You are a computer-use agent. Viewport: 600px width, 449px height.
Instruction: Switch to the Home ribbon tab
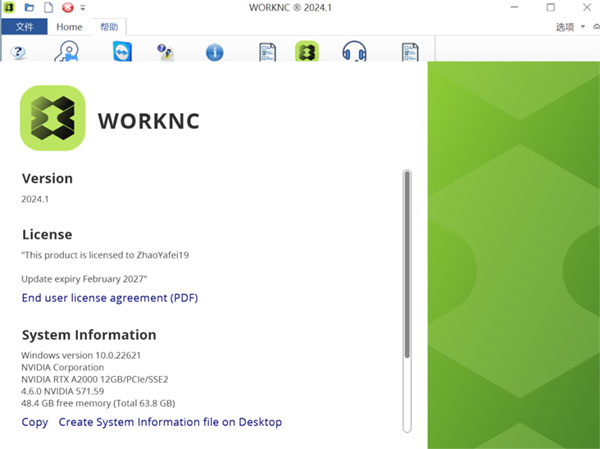[69, 27]
